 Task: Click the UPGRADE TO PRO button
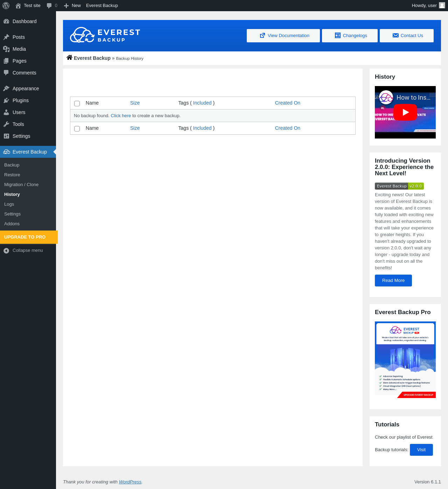[29, 237]
